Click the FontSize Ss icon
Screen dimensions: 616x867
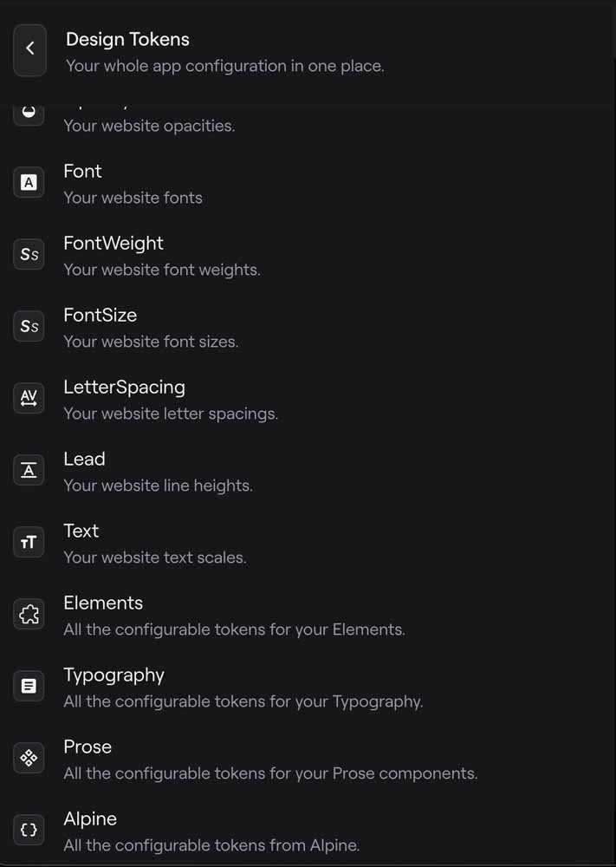click(29, 327)
